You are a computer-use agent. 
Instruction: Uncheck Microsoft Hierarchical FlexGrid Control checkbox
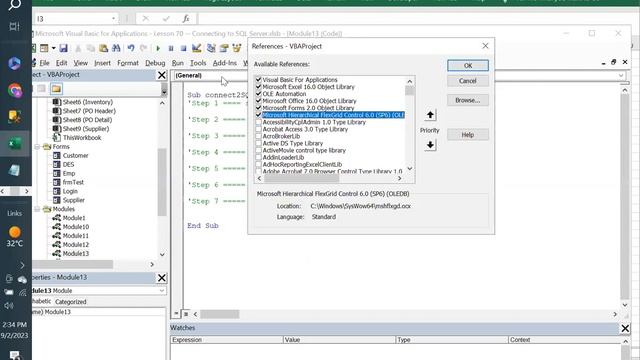(258, 115)
